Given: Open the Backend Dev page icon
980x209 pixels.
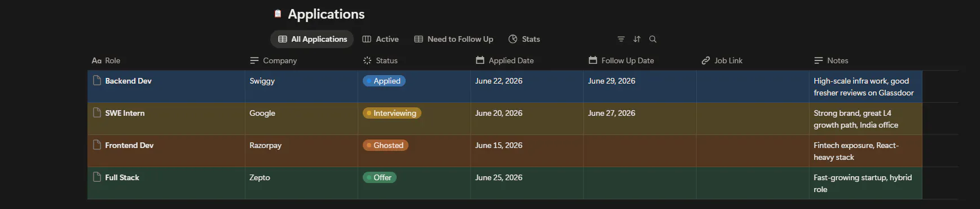Looking at the screenshot, I should [97, 80].
